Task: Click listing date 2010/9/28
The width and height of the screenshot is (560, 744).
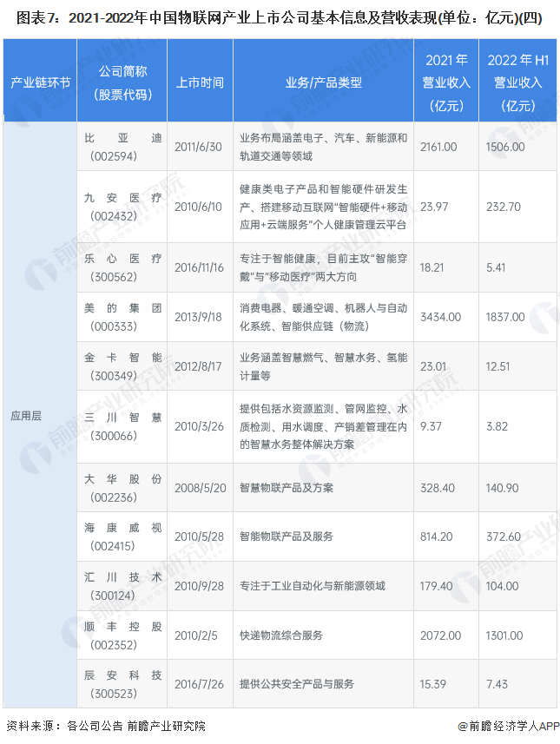Action: point(199,586)
